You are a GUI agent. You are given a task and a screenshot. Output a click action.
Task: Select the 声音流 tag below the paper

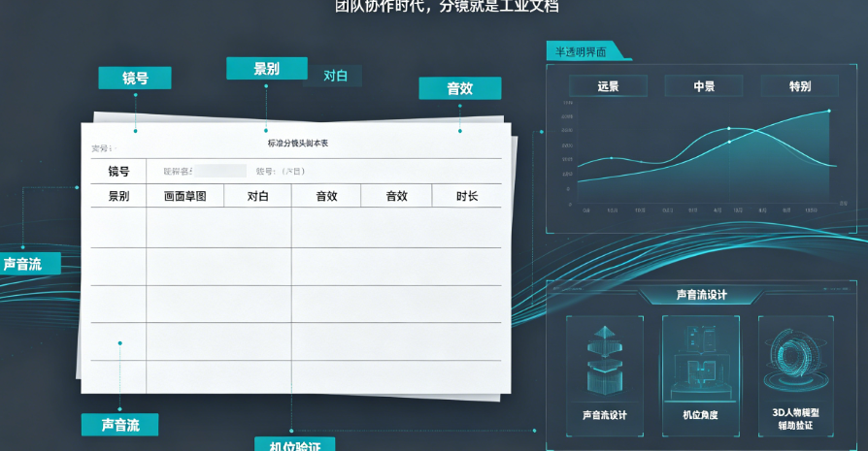tap(120, 425)
